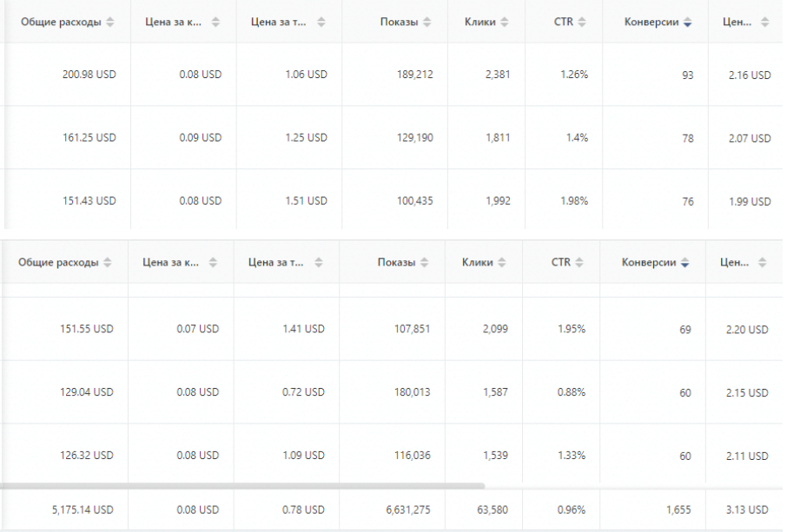Sort bottom table by Показы arrows
787x532 pixels.
[424, 262]
